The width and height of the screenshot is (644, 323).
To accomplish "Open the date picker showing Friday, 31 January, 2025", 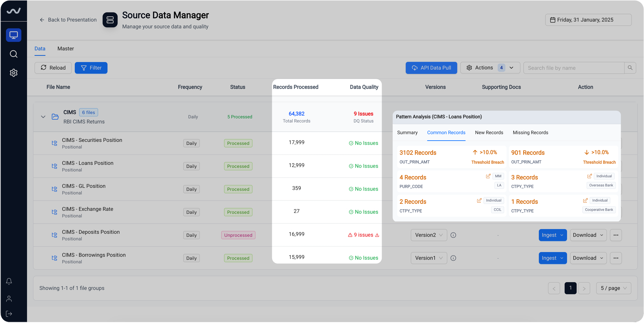I will click(x=588, y=20).
